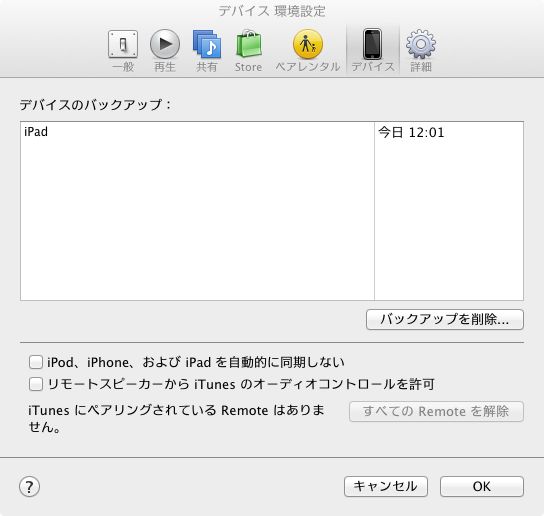Confirm settings with the OK button

(x=482, y=486)
